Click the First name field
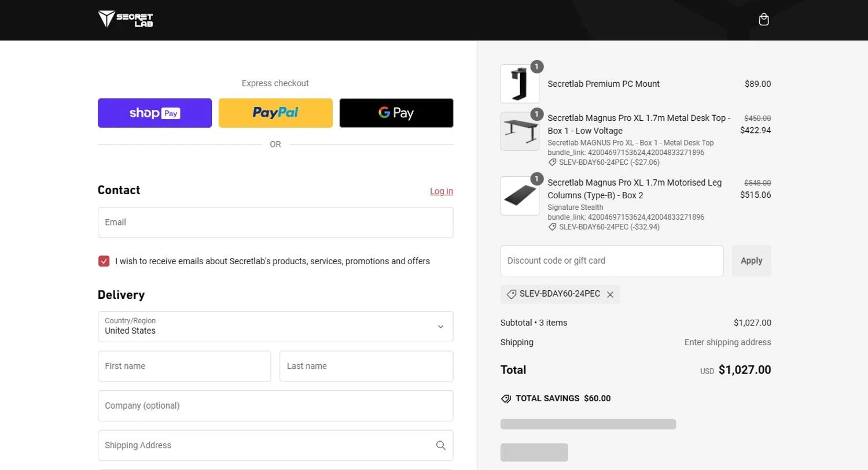This screenshot has width=868, height=470. tap(184, 366)
